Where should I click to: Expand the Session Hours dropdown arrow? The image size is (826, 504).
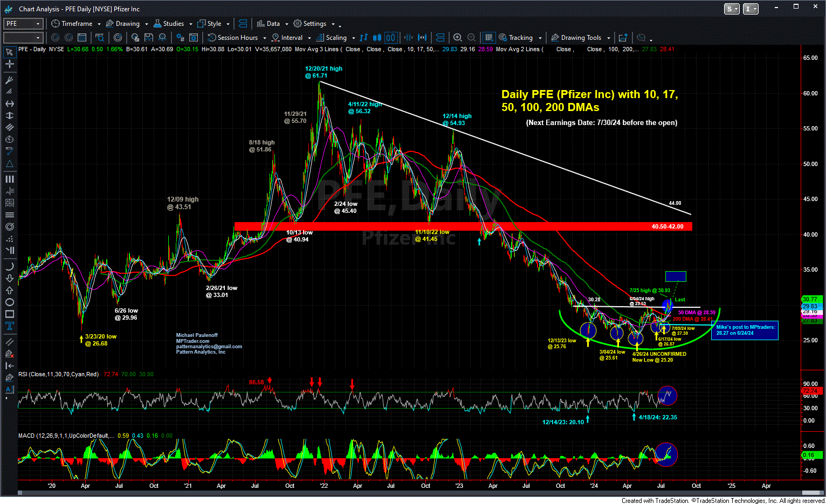(x=264, y=38)
